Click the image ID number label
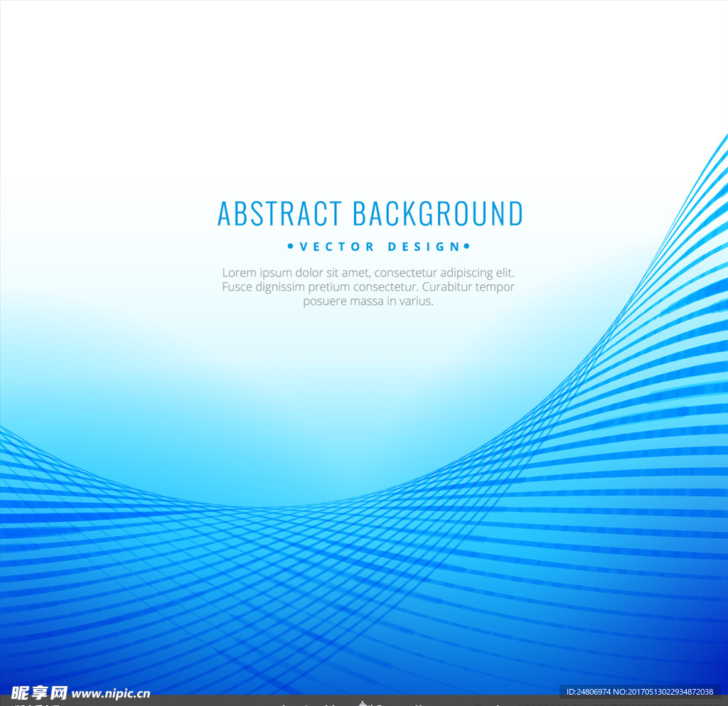Screen dimensions: 728x706 (639, 692)
